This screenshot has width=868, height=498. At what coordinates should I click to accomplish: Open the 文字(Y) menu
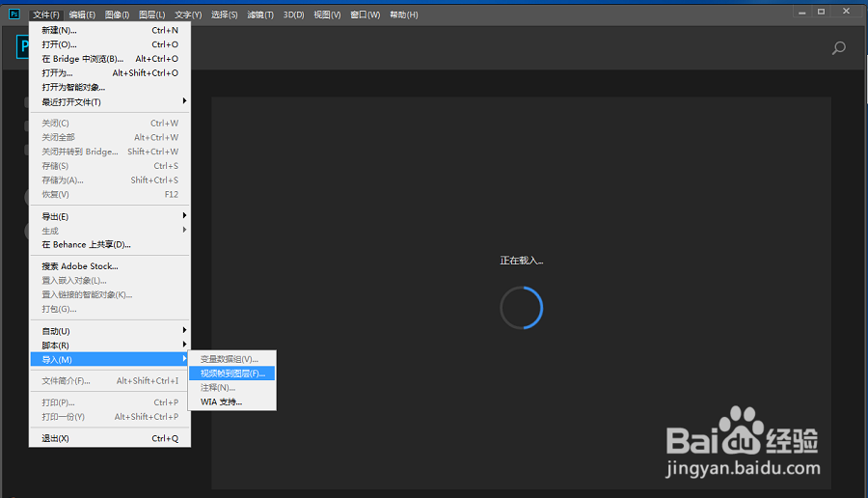tap(188, 14)
